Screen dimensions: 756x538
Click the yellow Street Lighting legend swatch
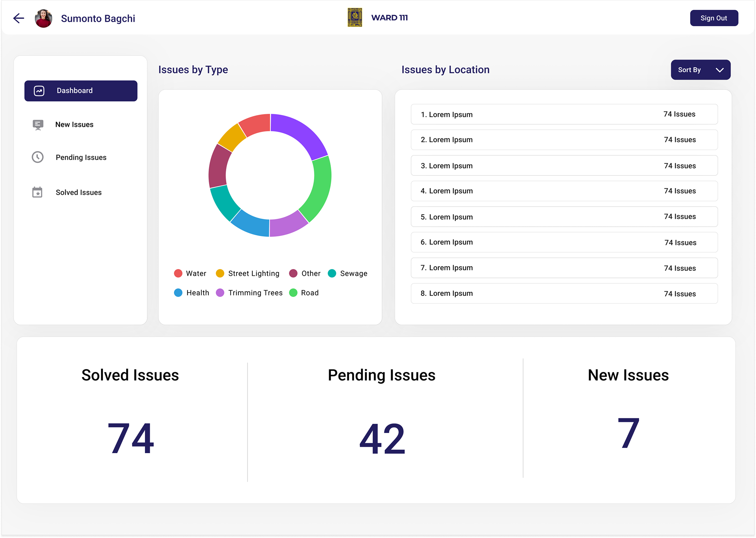pos(220,273)
